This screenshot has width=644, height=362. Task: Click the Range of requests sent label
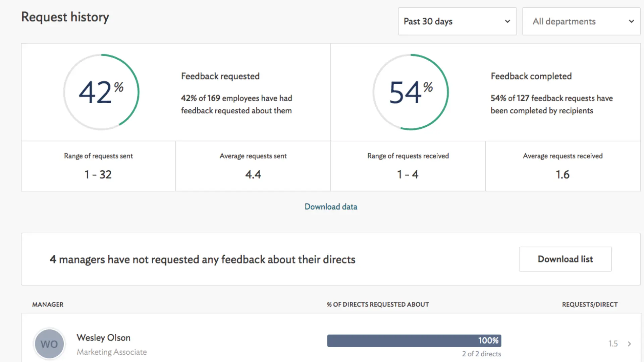(98, 156)
